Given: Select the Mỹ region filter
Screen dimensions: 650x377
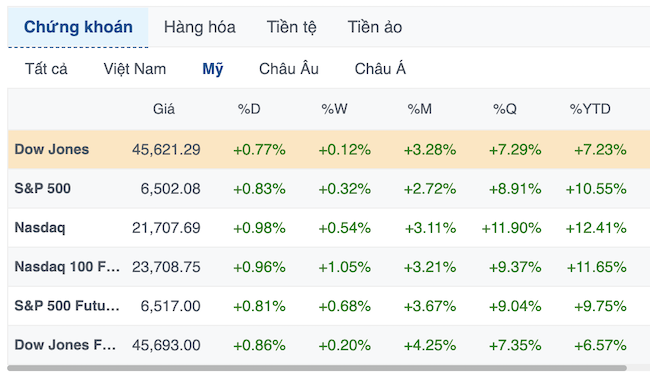Looking at the screenshot, I should click(x=213, y=69).
